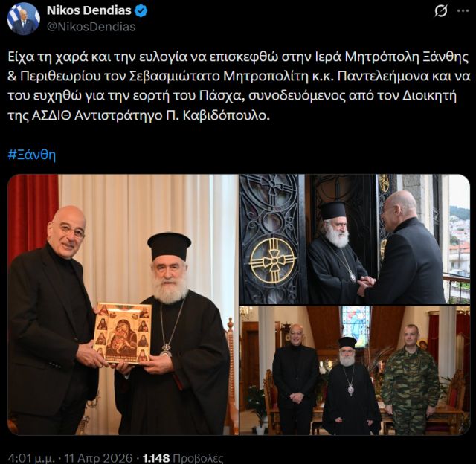476x464 pixels.
Task: Open the large left photo with the icon gift
Action: (123, 304)
